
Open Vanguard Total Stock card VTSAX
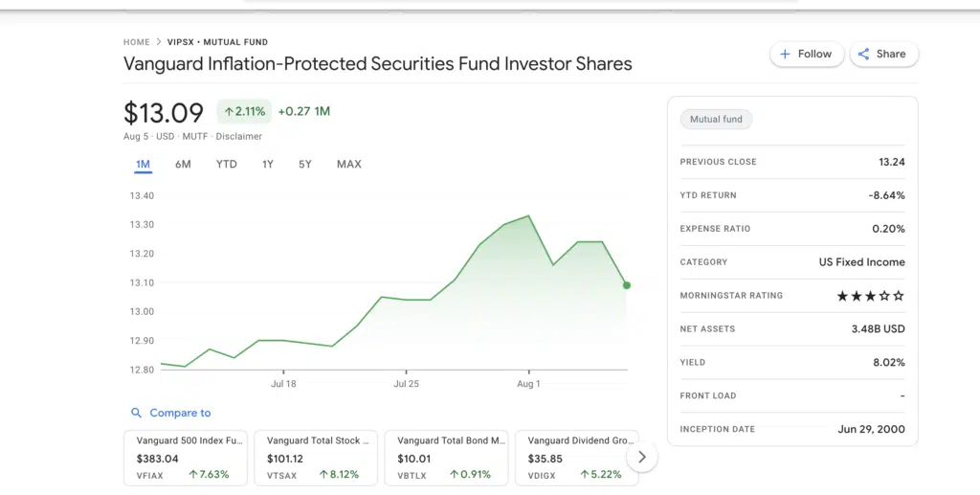click(x=316, y=458)
